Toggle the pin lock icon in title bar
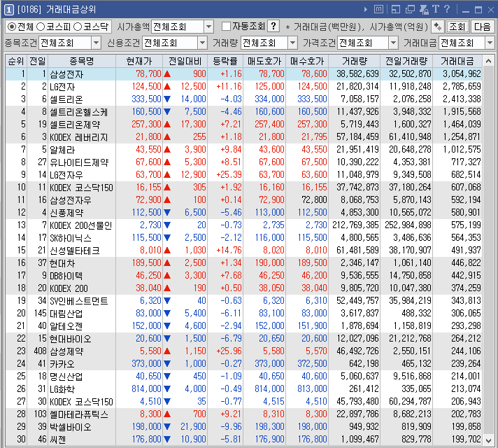The height and width of the screenshot is (448, 498). pyautogui.click(x=424, y=10)
